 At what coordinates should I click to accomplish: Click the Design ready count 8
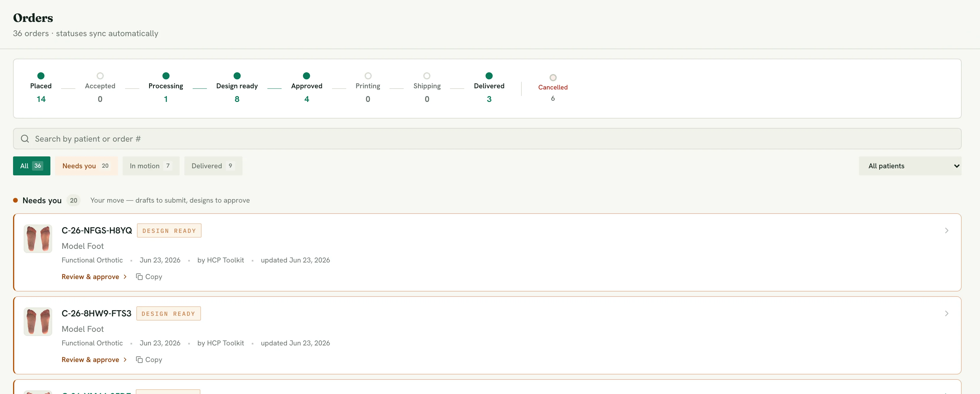[x=237, y=99]
